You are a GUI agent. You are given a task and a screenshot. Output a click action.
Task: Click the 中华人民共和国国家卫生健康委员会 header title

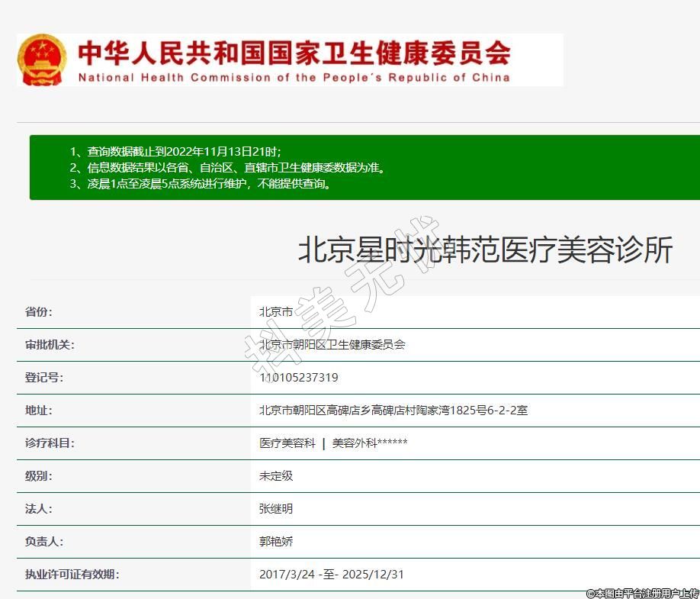pyautogui.click(x=294, y=53)
